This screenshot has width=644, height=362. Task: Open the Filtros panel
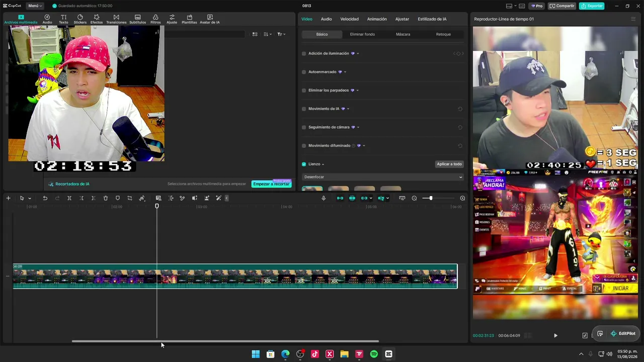tap(155, 19)
